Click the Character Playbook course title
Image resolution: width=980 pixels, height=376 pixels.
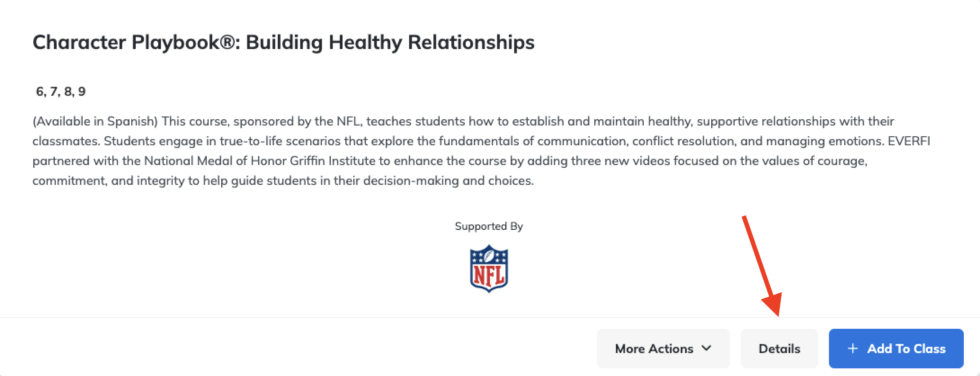pyautogui.click(x=284, y=43)
